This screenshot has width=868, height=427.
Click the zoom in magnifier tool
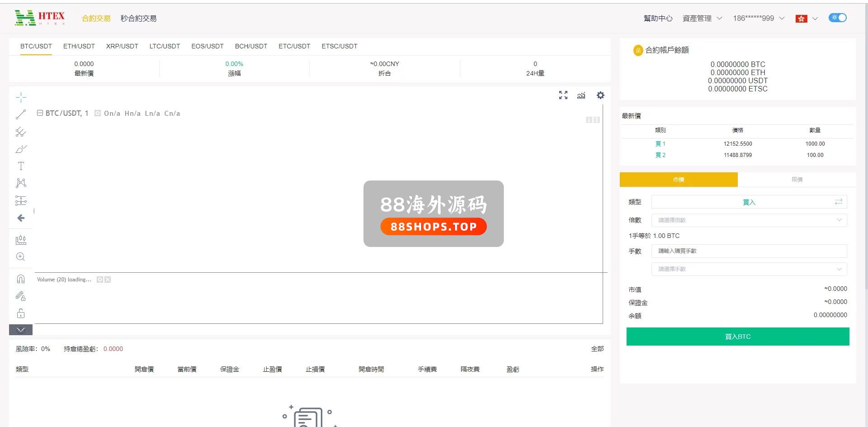21,256
